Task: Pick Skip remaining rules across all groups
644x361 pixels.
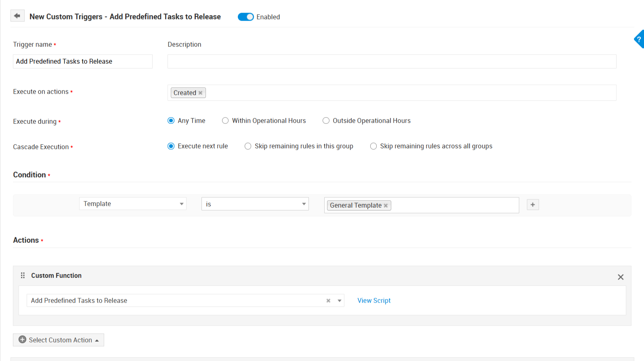Action: 373,146
